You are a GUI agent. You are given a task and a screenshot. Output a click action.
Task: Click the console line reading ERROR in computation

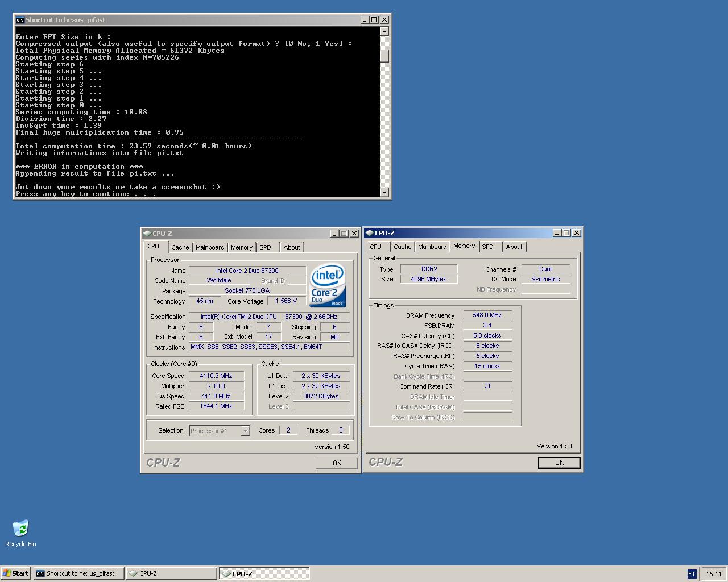pyautogui.click(x=80, y=167)
